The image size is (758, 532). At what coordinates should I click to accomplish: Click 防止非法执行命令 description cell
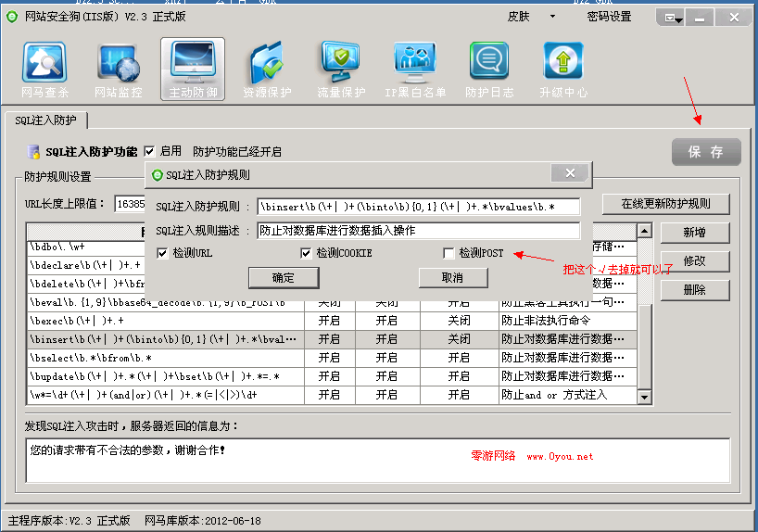pyautogui.click(x=567, y=321)
